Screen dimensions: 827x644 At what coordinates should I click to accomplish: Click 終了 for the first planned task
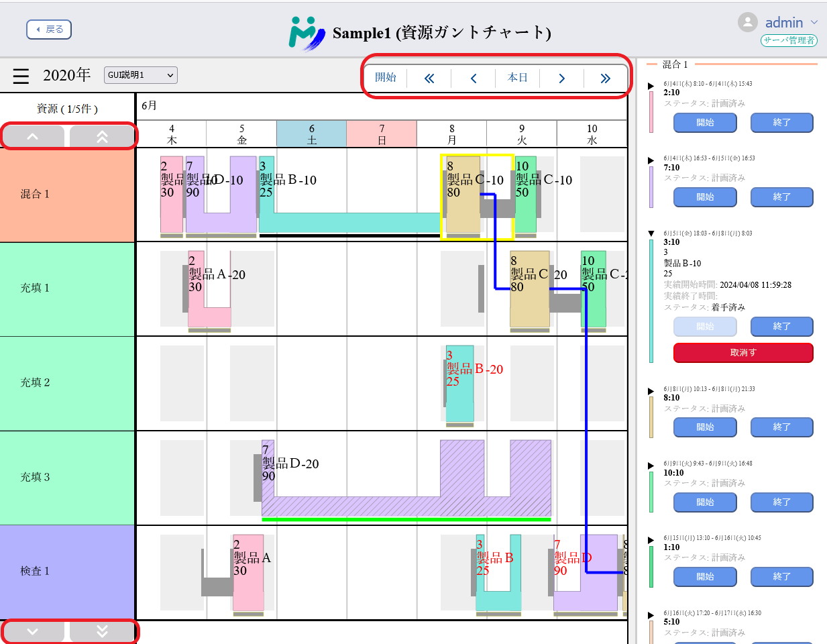click(782, 122)
